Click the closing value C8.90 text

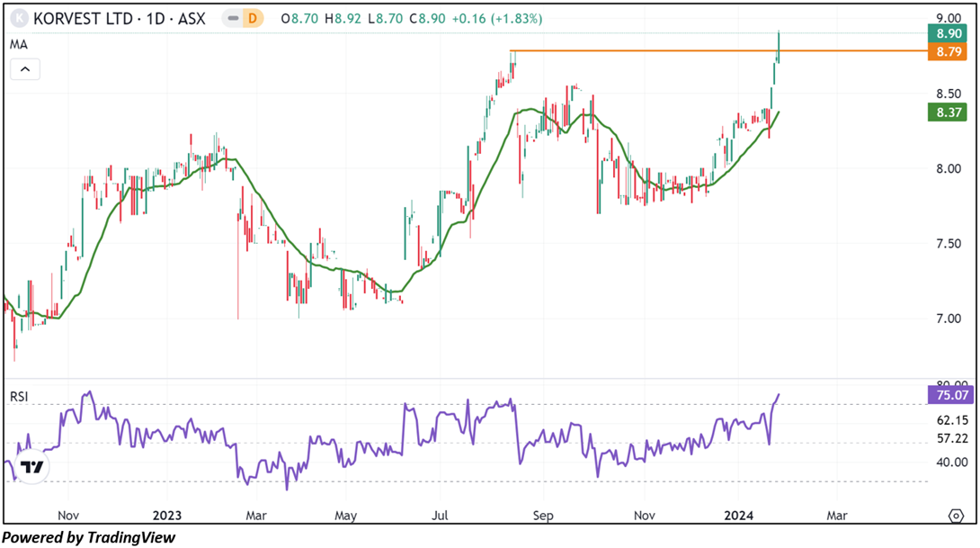[427, 19]
